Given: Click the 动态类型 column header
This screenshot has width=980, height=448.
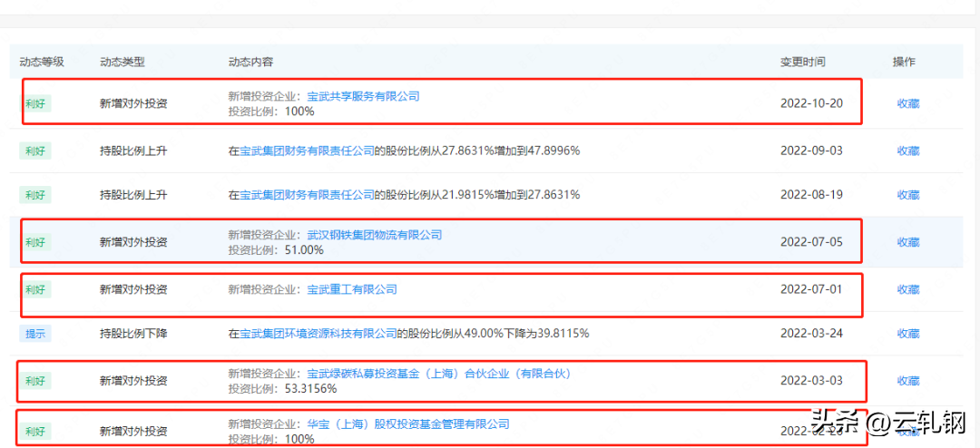Looking at the screenshot, I should (x=122, y=62).
